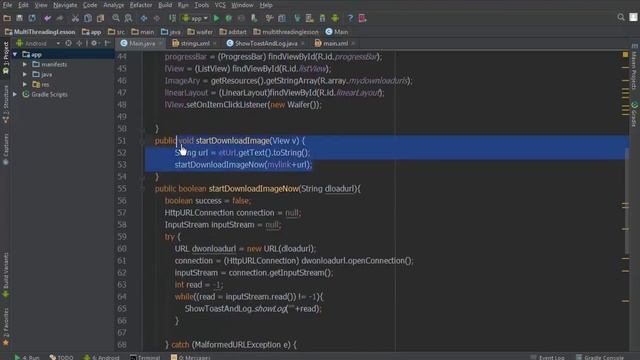The height and width of the screenshot is (360, 640).
Task: Click the project panel settings gear icon
Action: click(94, 43)
